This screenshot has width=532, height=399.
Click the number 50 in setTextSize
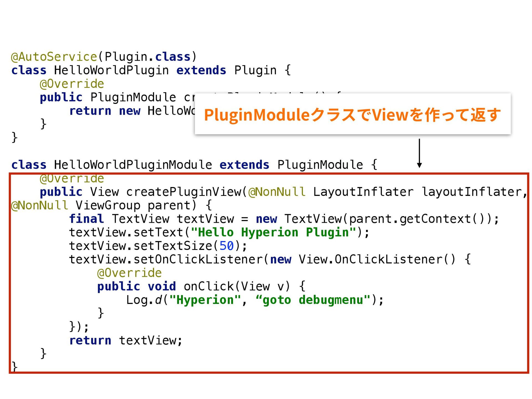226,246
